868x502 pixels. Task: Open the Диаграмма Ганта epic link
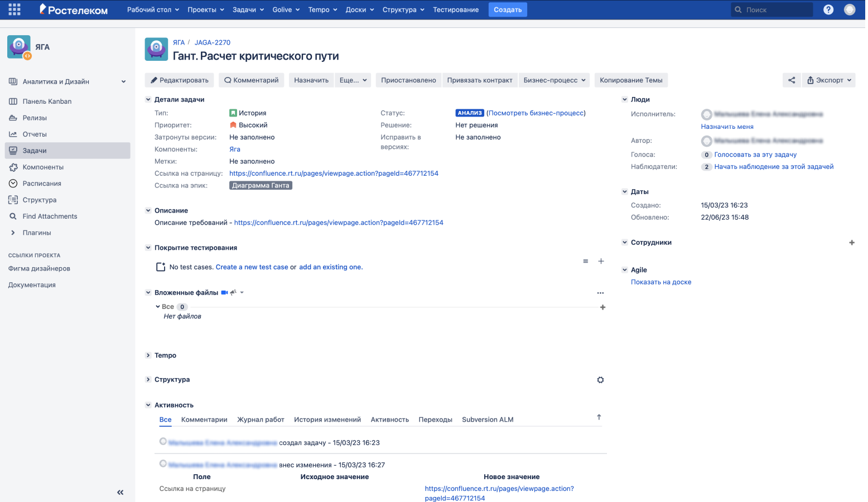[261, 185]
